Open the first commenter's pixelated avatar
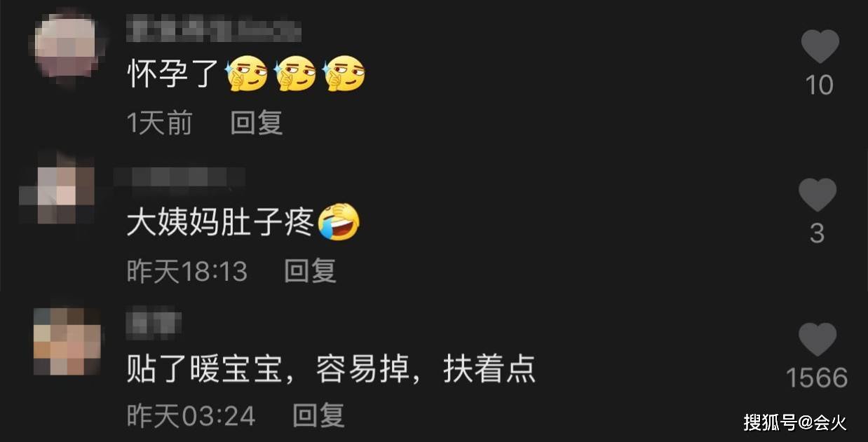Image resolution: width=868 pixels, height=442 pixels. 66,47
